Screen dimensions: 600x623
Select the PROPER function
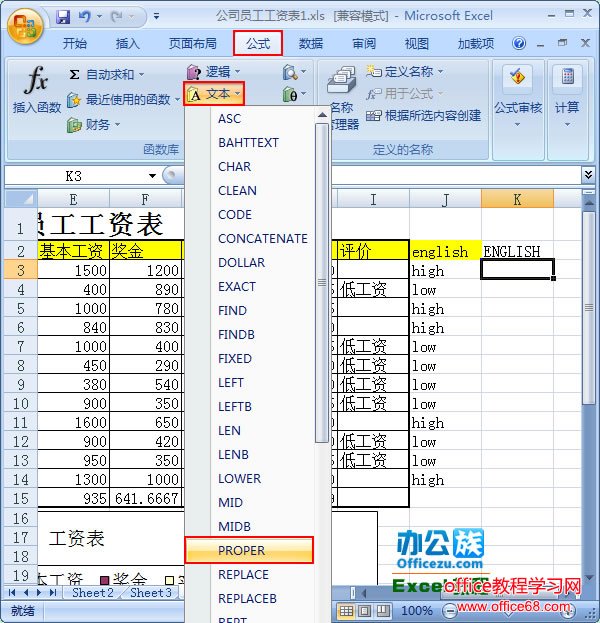click(x=249, y=550)
